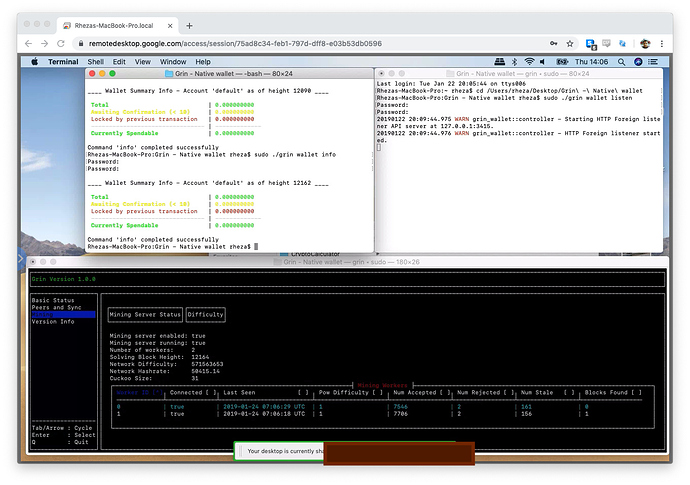Open new Chrome tab with plus button

pos(189,26)
